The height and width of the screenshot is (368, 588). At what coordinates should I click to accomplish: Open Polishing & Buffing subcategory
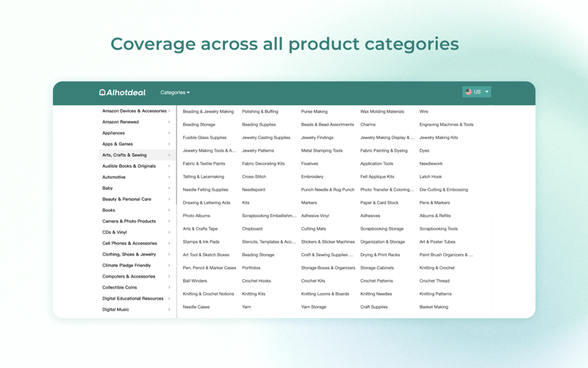tap(260, 112)
